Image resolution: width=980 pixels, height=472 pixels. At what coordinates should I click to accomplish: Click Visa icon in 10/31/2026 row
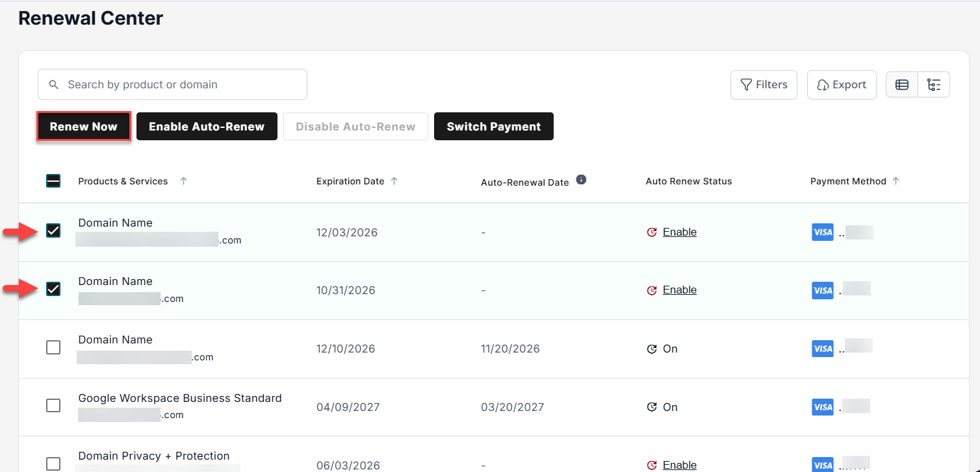pyautogui.click(x=823, y=290)
